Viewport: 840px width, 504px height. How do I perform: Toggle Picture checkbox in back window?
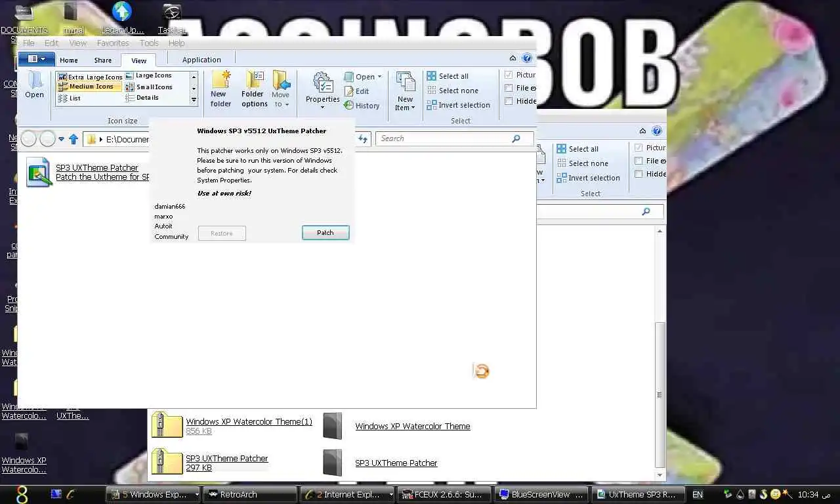pos(639,148)
